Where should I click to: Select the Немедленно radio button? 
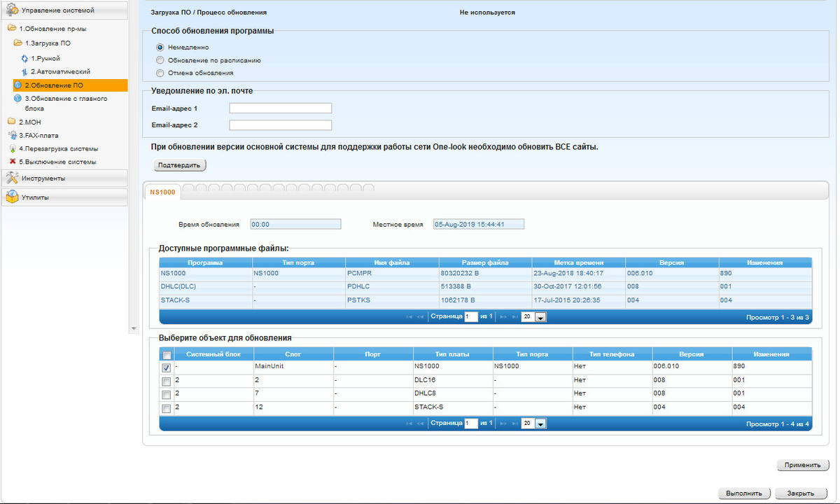coord(160,48)
